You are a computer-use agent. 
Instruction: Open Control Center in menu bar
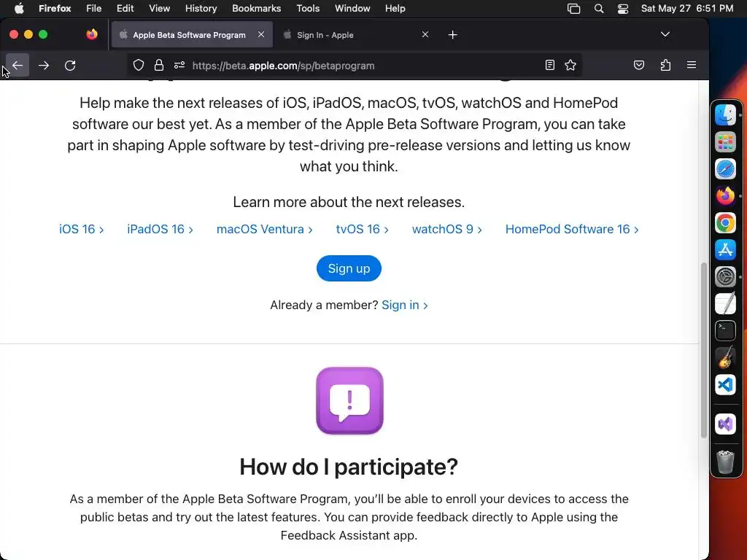point(623,9)
